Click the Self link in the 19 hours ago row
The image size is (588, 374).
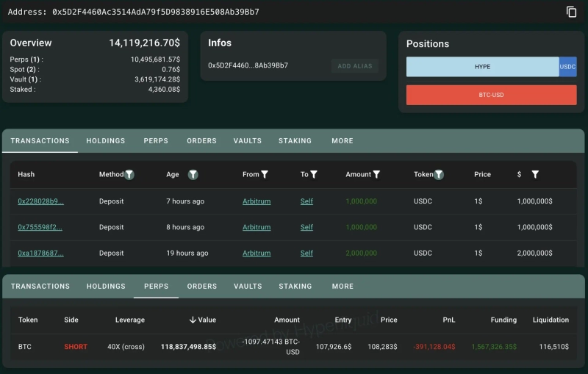306,253
